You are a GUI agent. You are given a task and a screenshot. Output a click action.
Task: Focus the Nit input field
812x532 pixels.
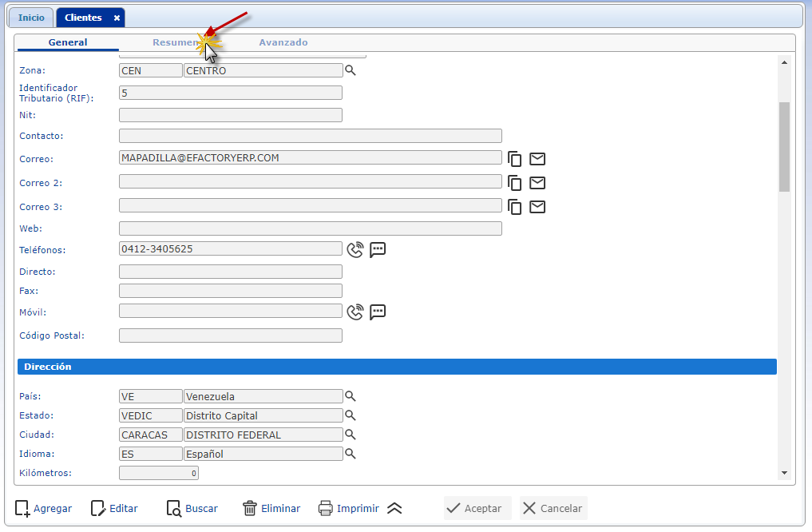pyautogui.click(x=231, y=115)
